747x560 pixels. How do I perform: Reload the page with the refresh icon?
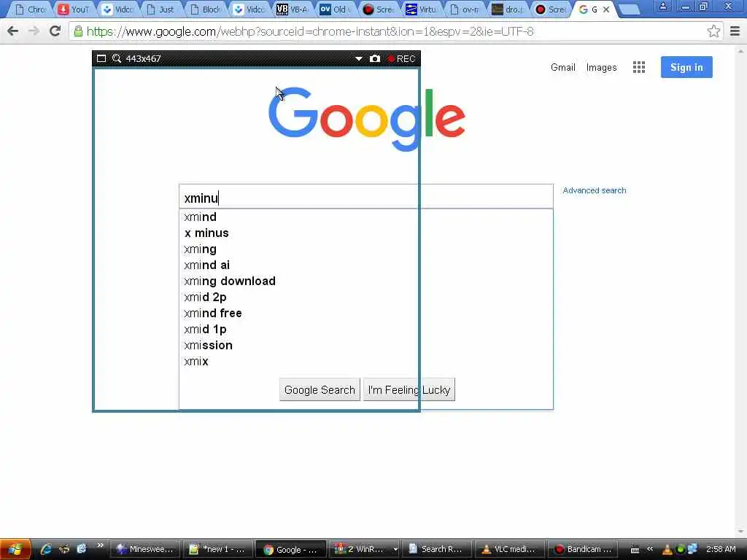(x=55, y=31)
